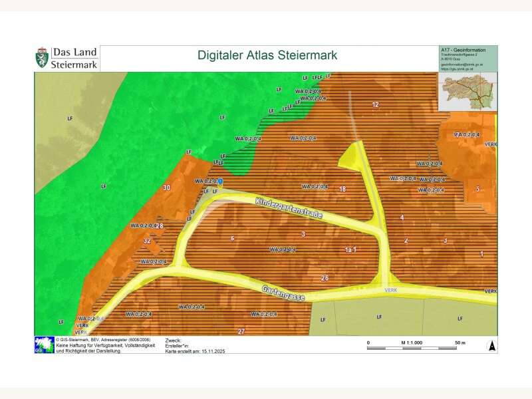The image size is (532, 399).
Task: Click parcel number 32 on left side
Action: (147, 240)
